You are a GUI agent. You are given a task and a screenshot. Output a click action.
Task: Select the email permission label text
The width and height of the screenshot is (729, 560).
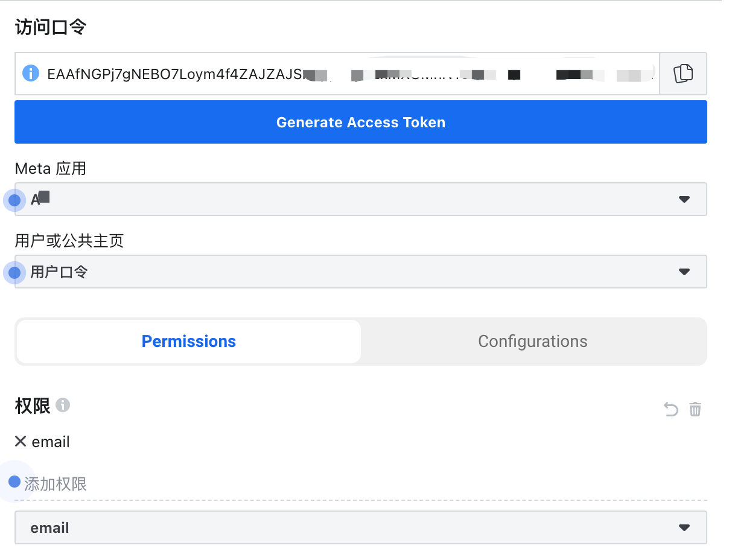[51, 441]
